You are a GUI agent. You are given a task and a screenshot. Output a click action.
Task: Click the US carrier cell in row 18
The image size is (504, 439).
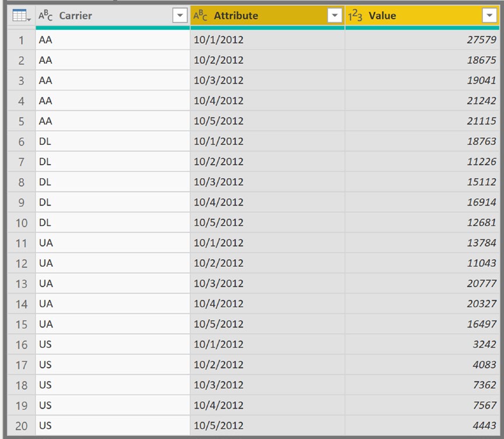click(x=113, y=385)
